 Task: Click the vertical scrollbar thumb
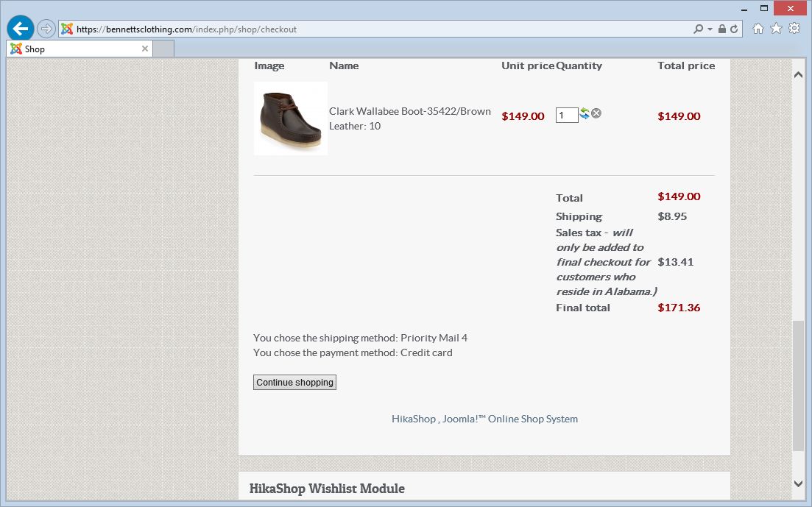[x=798, y=386]
